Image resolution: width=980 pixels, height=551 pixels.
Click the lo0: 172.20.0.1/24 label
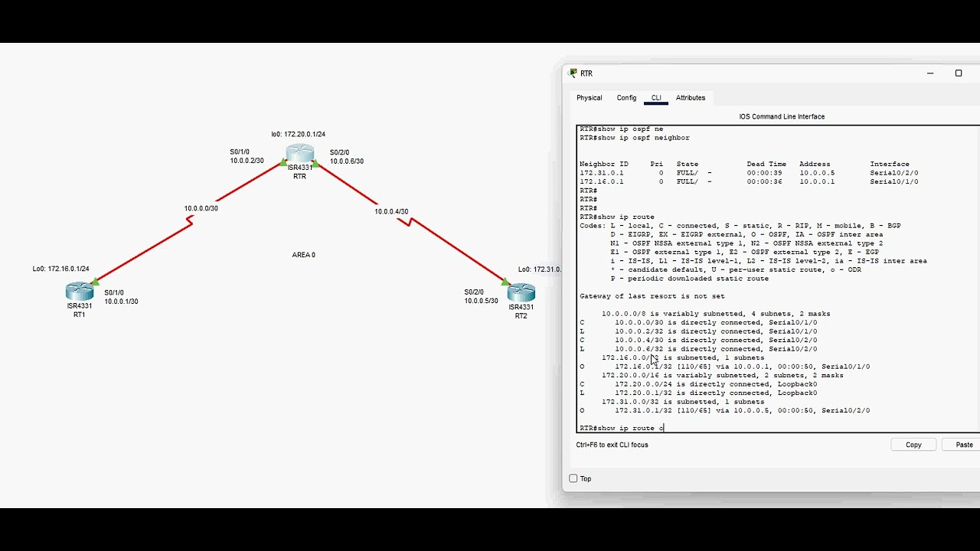(x=298, y=135)
